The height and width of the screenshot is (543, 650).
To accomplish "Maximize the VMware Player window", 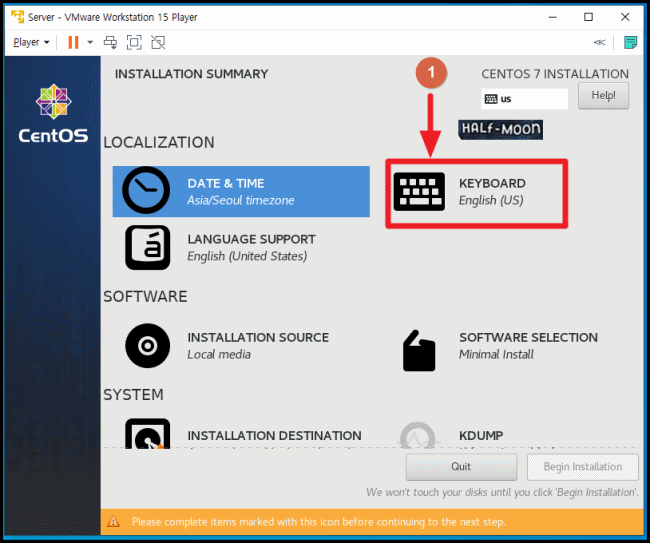I will click(x=588, y=17).
